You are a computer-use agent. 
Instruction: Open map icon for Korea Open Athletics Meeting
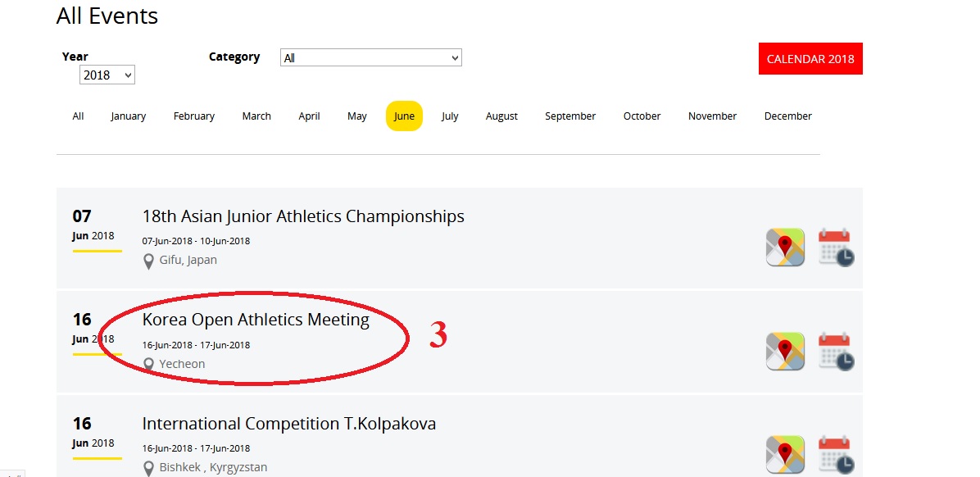coord(785,351)
